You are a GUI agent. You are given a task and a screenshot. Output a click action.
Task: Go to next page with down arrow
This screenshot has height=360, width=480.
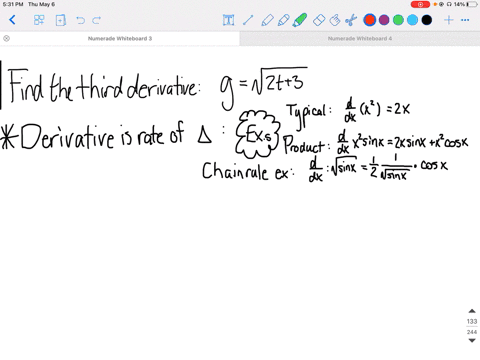(x=472, y=340)
